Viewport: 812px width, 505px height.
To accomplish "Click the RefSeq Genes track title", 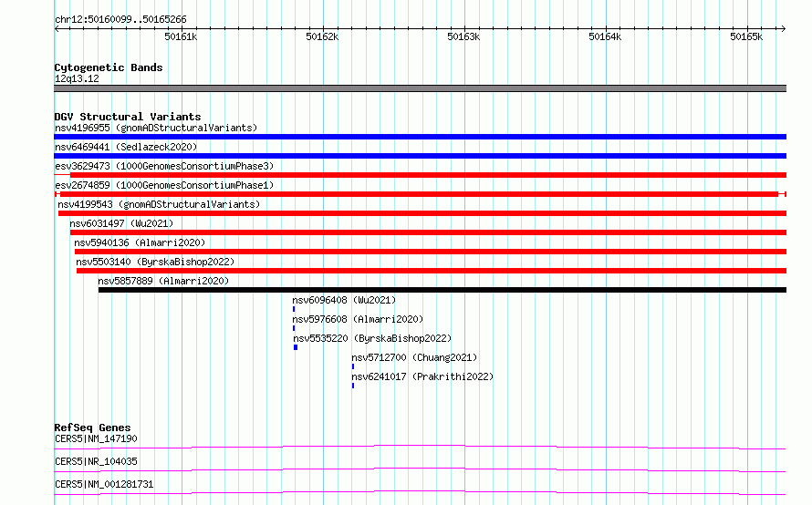I will 92,428.
